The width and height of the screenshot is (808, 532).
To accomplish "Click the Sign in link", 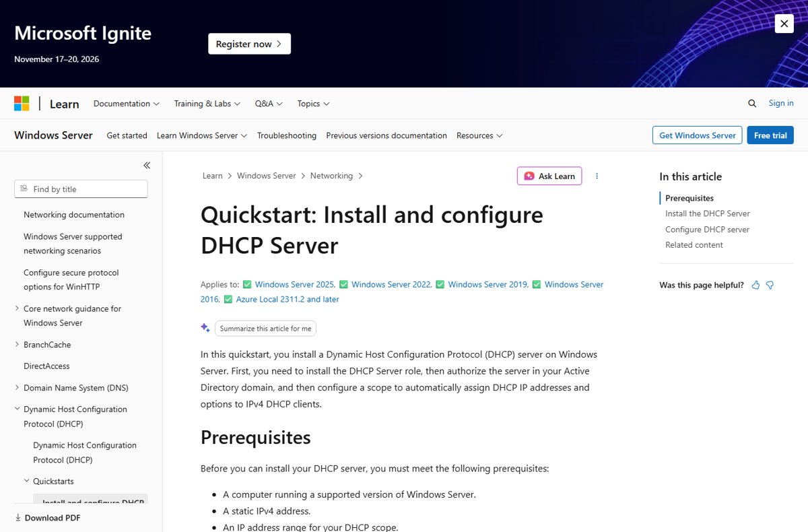I will 781,103.
